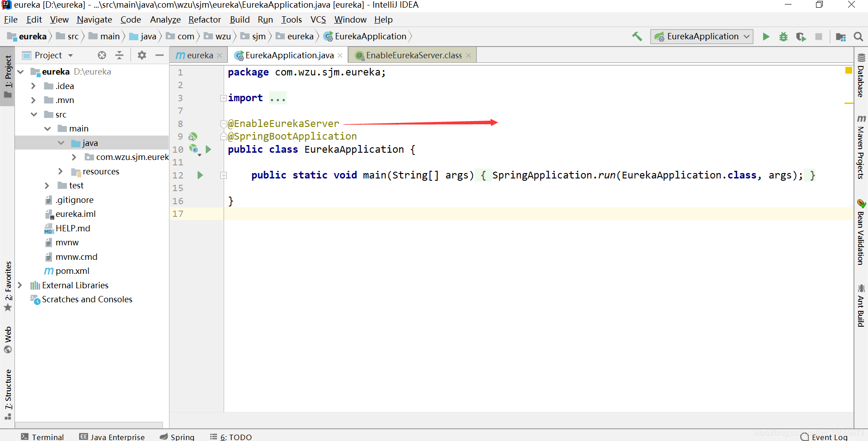The image size is (868, 441).
Task: Open the File menu
Action: coord(11,19)
